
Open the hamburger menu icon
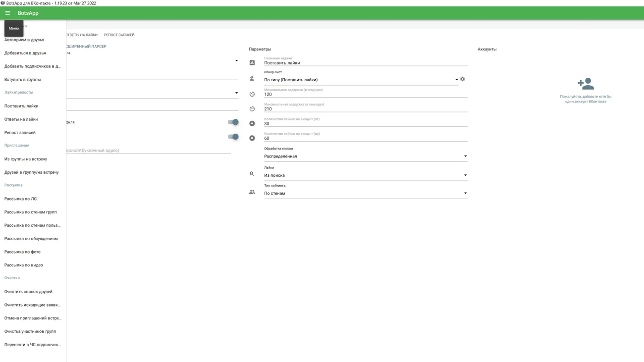point(7,13)
